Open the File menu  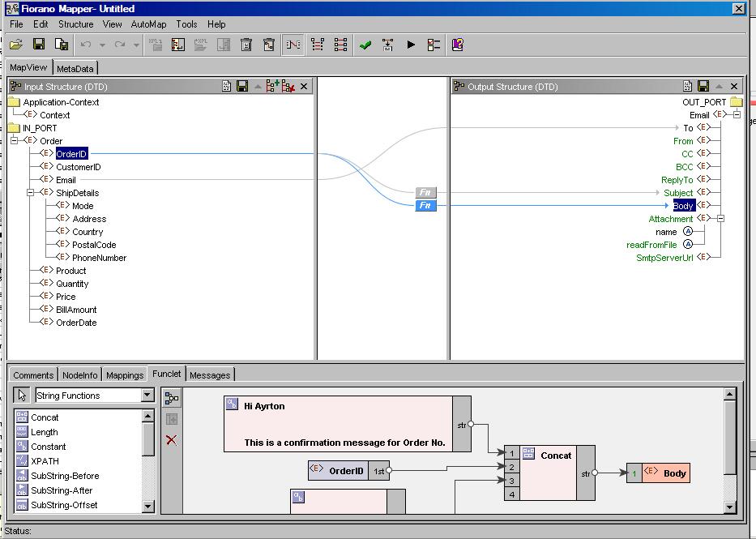coord(16,24)
